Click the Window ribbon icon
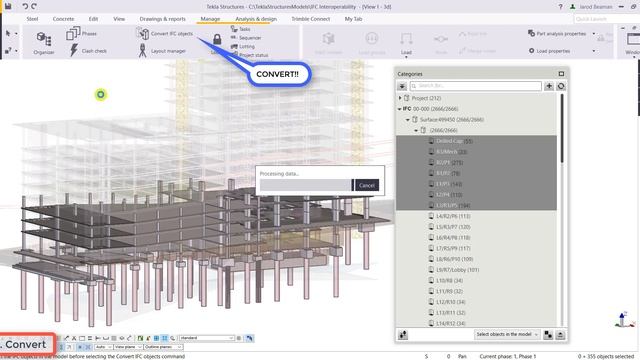640x360 pixels. 633,43
